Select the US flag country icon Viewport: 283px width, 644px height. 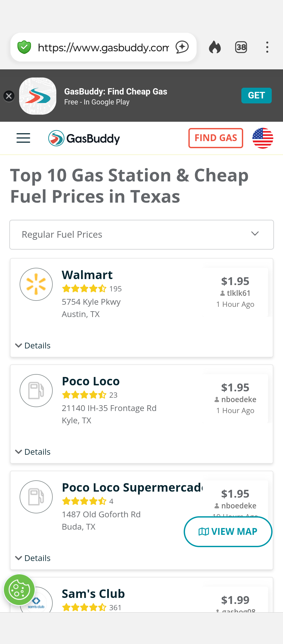263,138
